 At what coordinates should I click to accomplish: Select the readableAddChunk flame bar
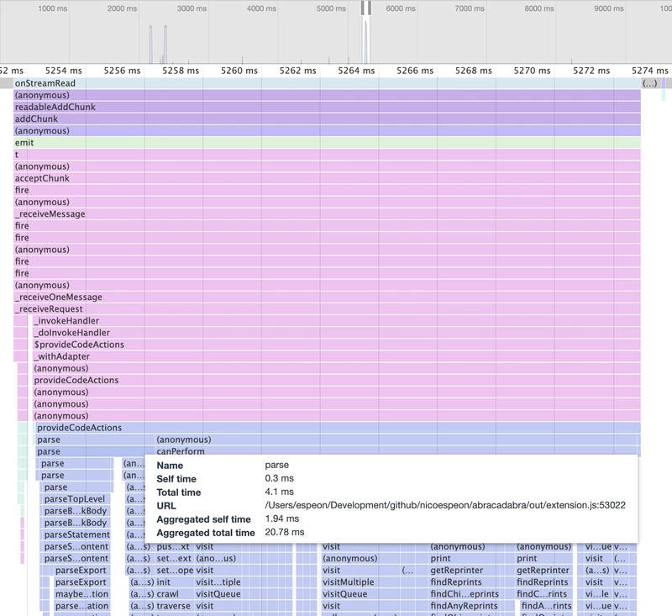pos(327,108)
